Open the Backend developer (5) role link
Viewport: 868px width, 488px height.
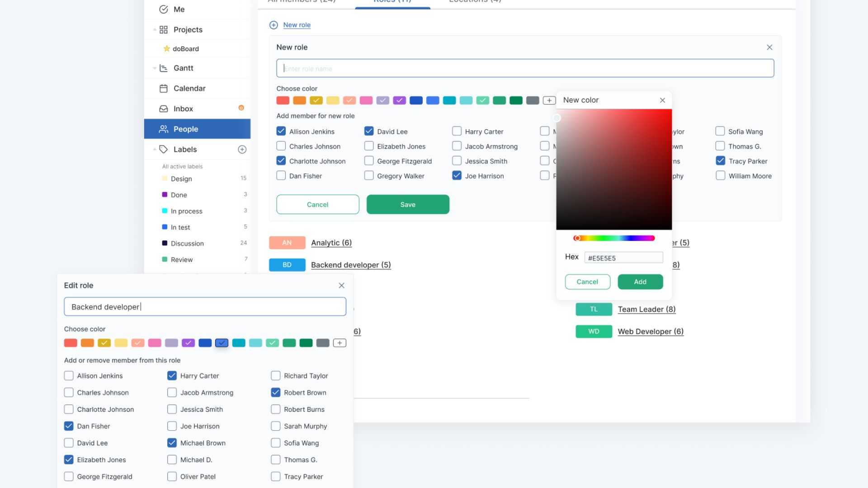(350, 265)
